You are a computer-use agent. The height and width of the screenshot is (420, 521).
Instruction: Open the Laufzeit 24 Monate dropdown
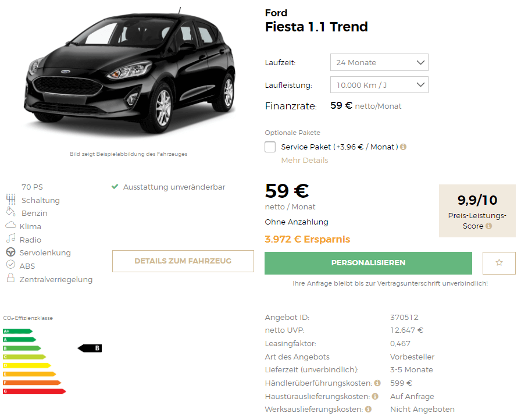pos(379,62)
